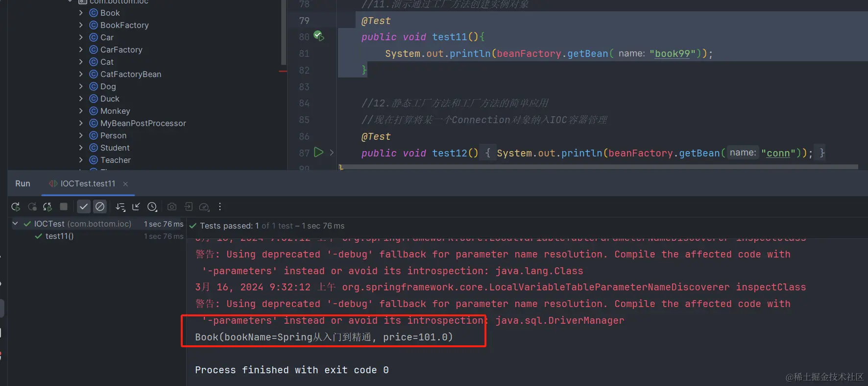
Task: Expand the BookFactory class node
Action: click(81, 25)
